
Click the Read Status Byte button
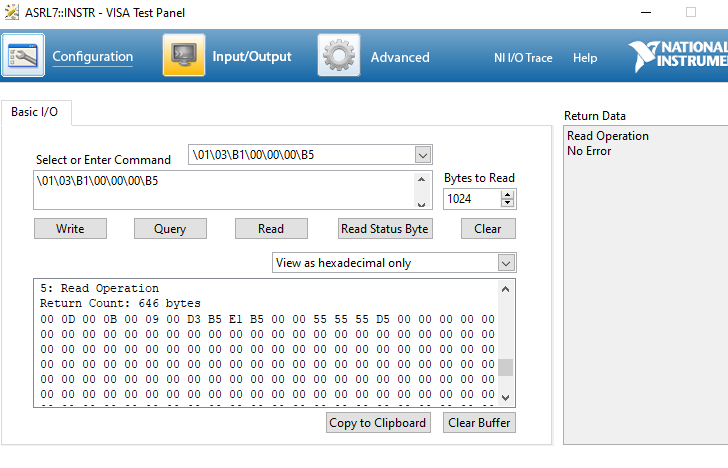point(385,229)
